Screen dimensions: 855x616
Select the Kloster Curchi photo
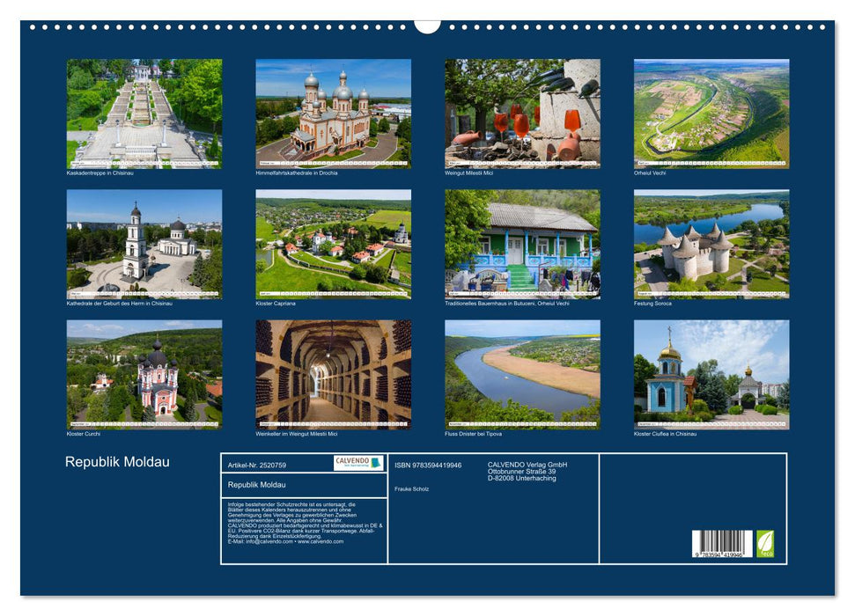pos(144,375)
